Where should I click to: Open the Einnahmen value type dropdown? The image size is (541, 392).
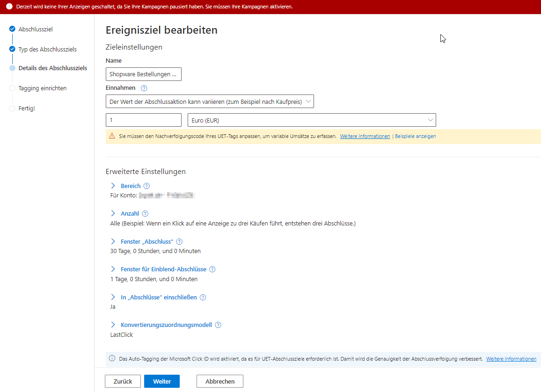[x=210, y=102]
